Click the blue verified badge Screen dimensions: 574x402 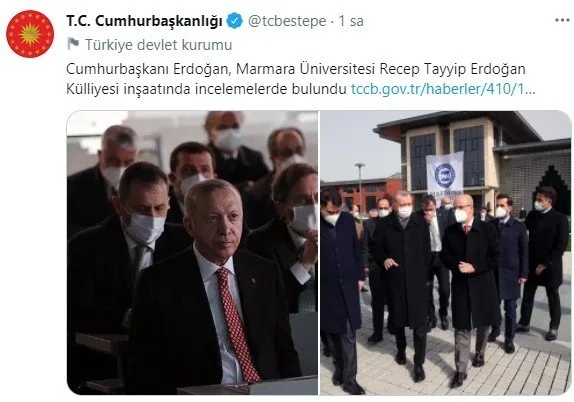[x=235, y=21]
